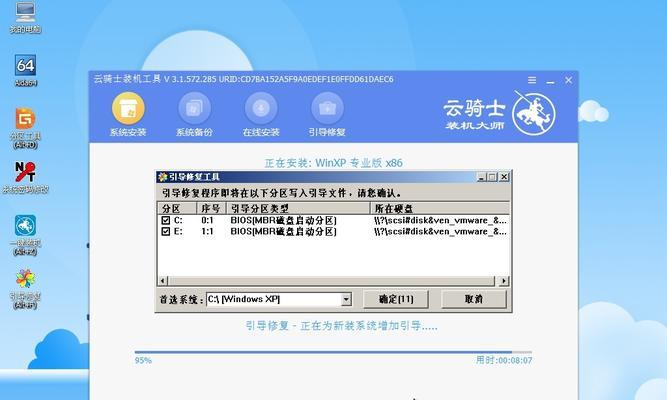Open My Computer desktop icon

coord(26,12)
